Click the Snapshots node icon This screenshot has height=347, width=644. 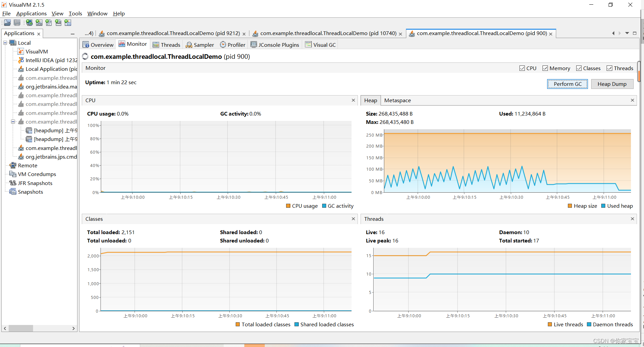(x=13, y=192)
